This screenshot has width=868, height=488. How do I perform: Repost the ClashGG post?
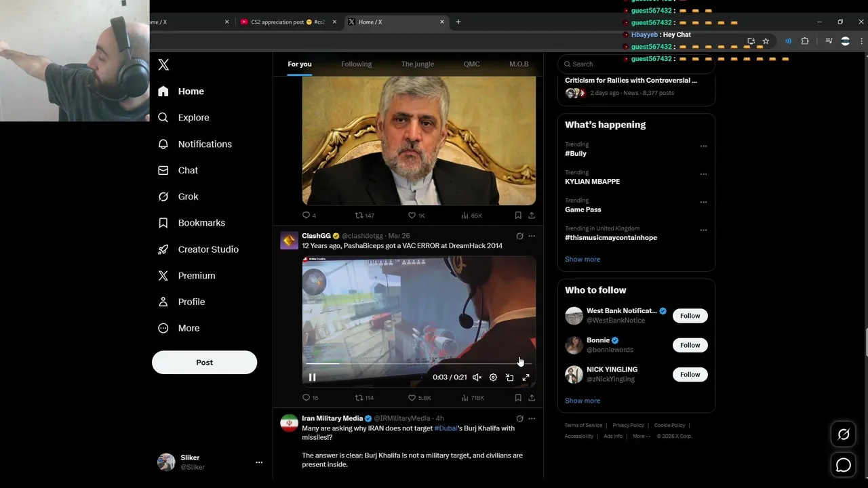(364, 398)
